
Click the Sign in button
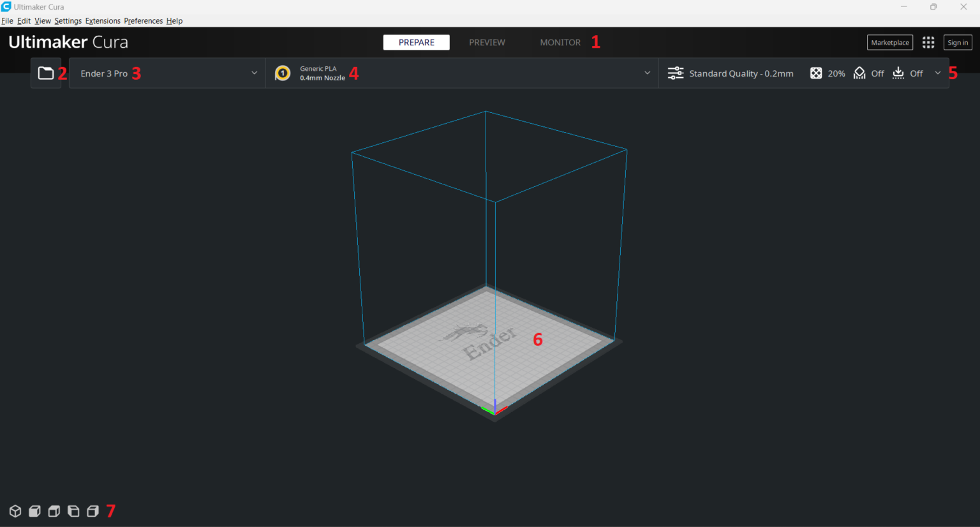coord(958,43)
